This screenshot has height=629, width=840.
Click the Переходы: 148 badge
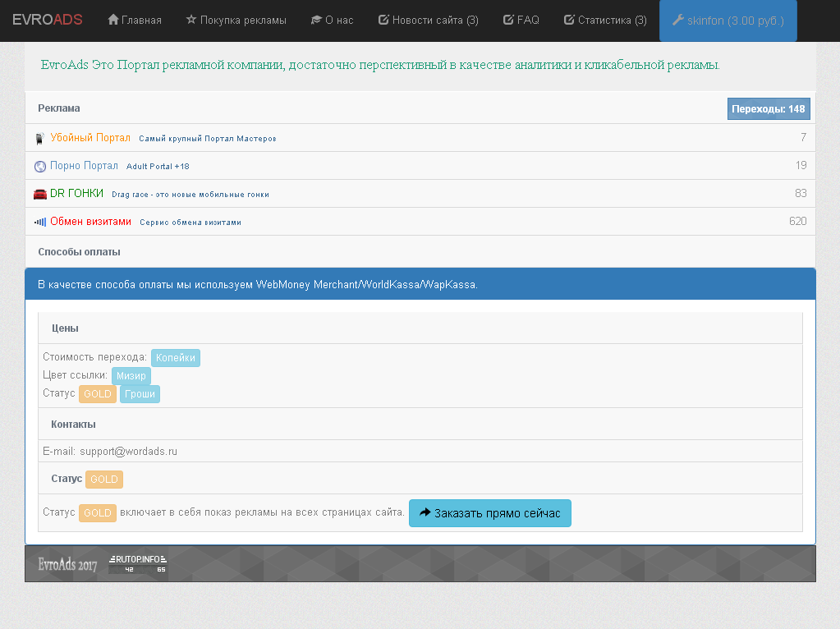coord(769,108)
